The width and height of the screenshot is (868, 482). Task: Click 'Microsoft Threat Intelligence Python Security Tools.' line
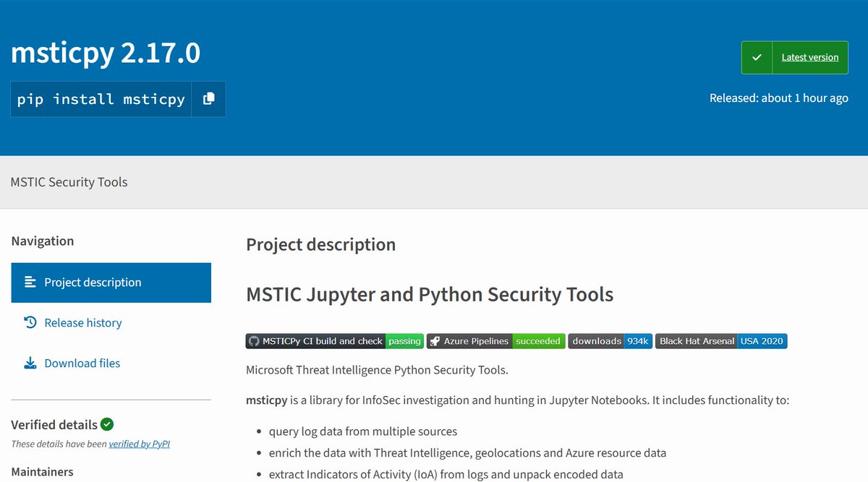(378, 370)
